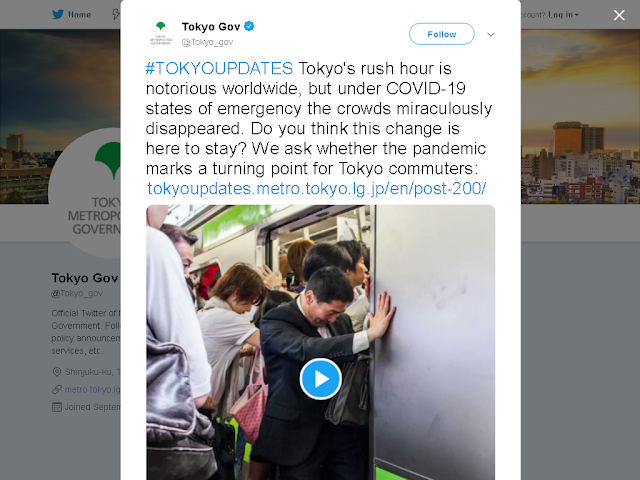Click the Follow button

coord(442,34)
